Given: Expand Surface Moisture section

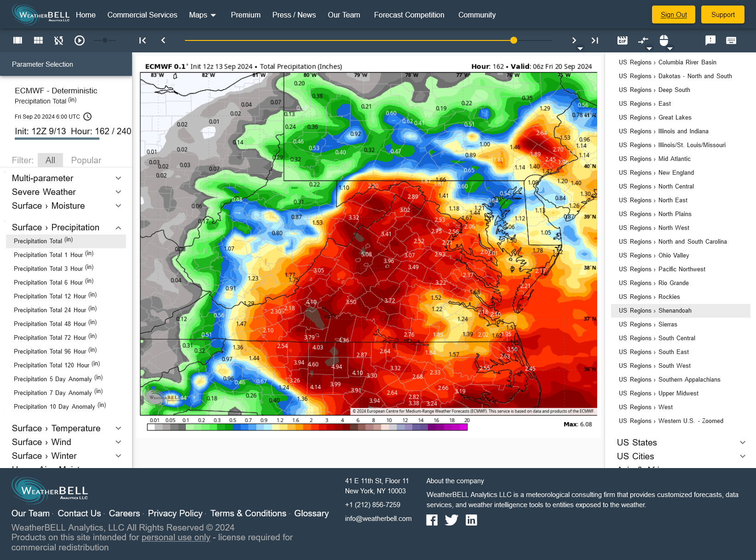Looking at the screenshot, I should [67, 206].
